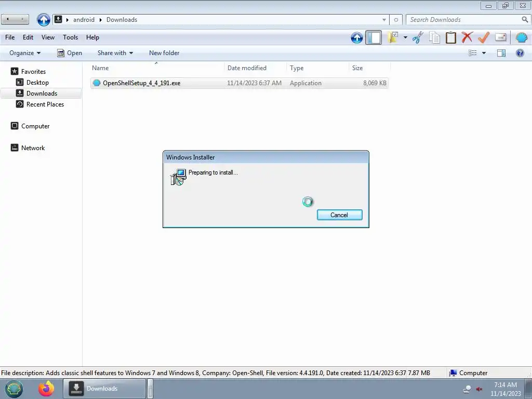Open Folder Options toolbar icon

tap(393, 37)
